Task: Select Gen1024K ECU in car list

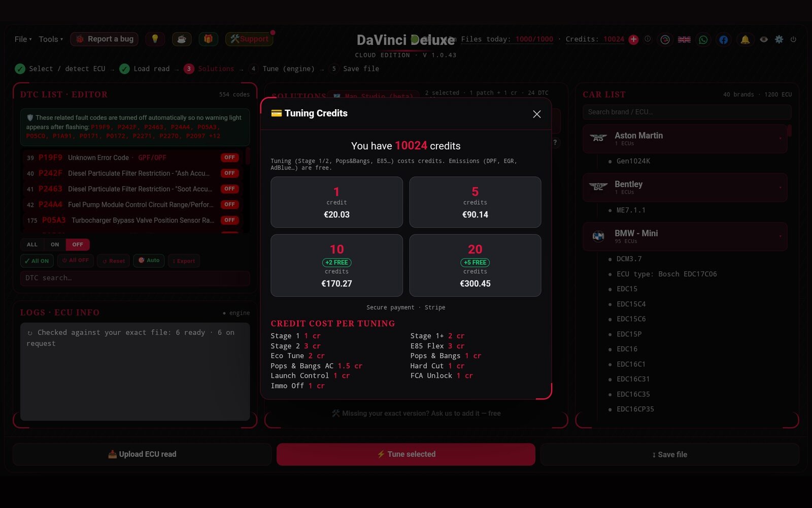Action: pos(633,161)
